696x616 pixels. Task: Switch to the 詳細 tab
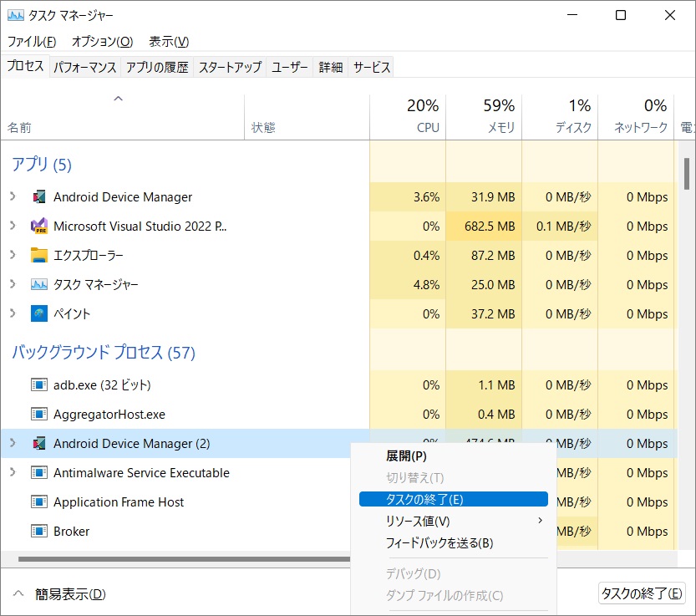331,67
